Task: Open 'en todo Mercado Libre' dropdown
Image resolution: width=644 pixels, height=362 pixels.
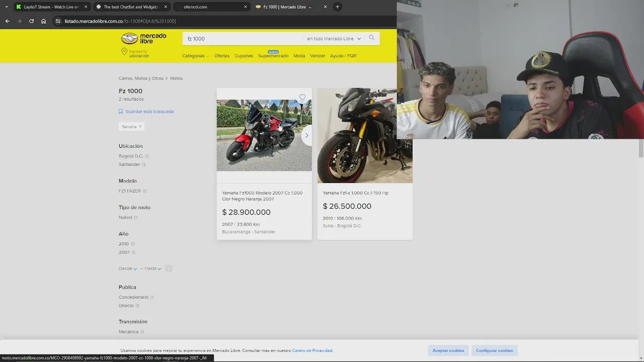Action: [334, 39]
